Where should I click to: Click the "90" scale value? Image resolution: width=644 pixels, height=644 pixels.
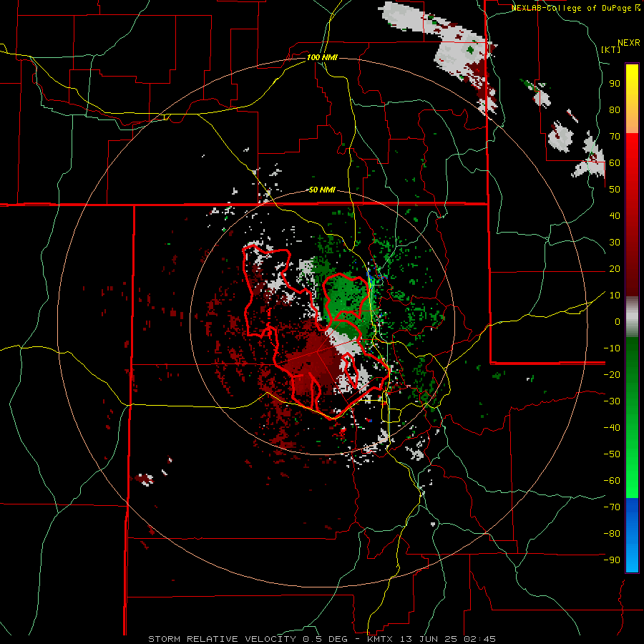point(615,84)
